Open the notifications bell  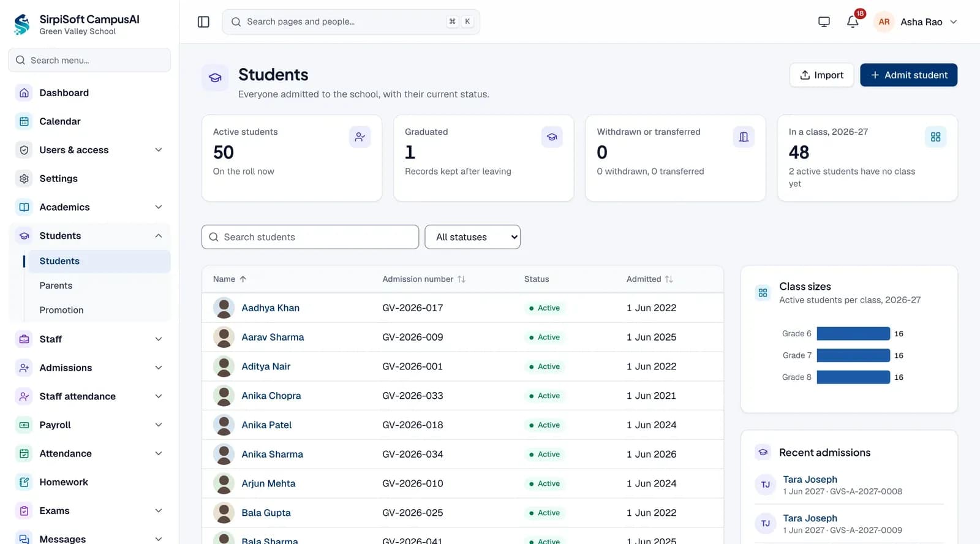click(853, 22)
